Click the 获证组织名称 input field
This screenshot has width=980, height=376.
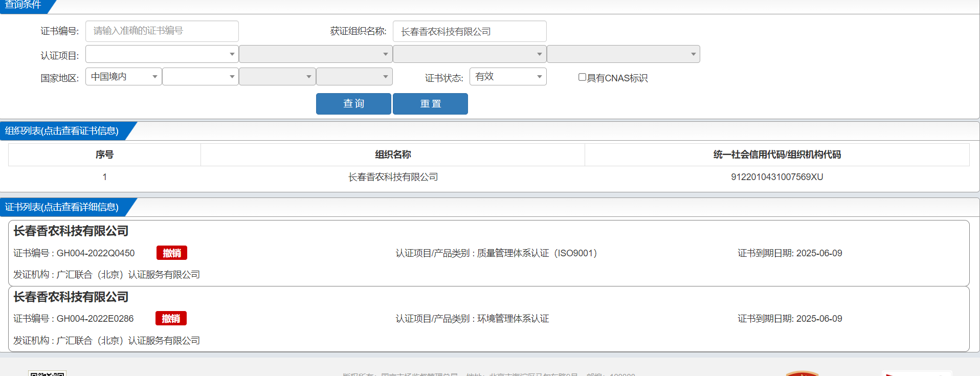470,31
